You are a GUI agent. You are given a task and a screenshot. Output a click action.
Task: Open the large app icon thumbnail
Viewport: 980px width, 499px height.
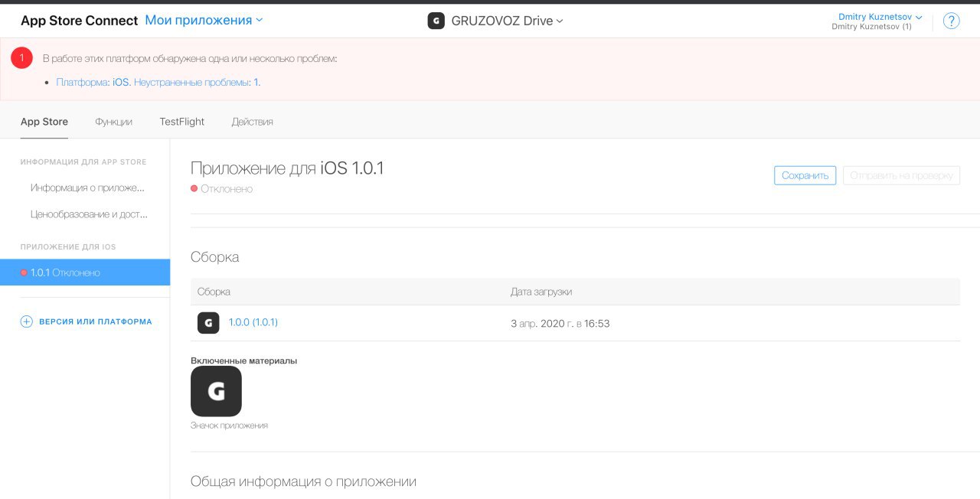(216, 391)
